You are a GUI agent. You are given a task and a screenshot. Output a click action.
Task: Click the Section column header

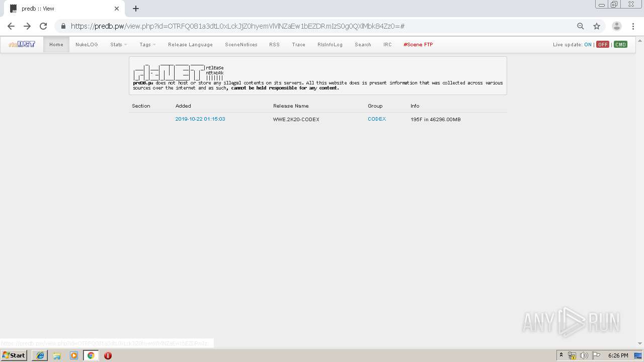click(141, 106)
